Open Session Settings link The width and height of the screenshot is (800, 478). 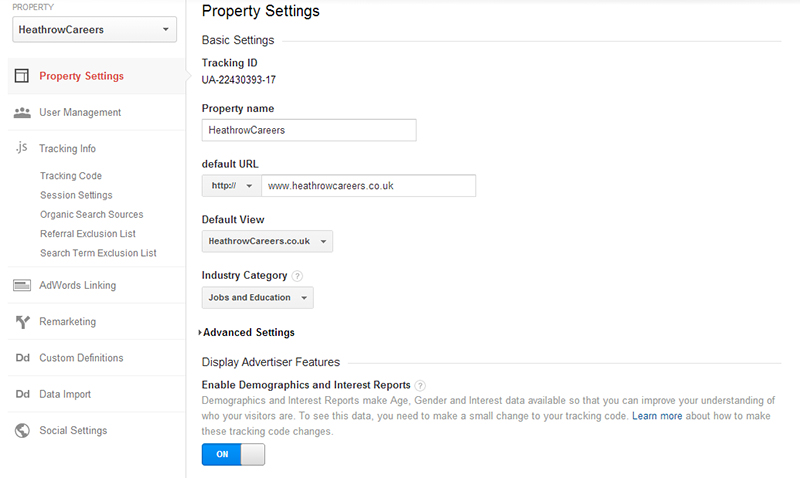click(x=76, y=195)
